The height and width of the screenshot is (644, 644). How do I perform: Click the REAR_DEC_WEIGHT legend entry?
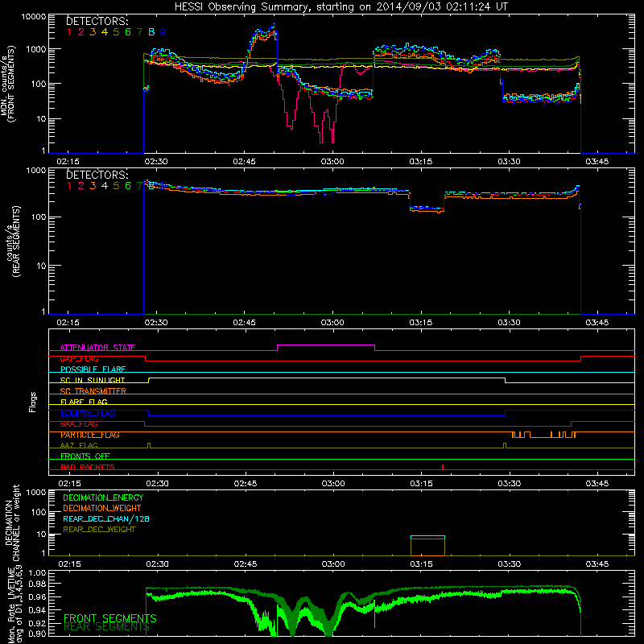(x=99, y=530)
